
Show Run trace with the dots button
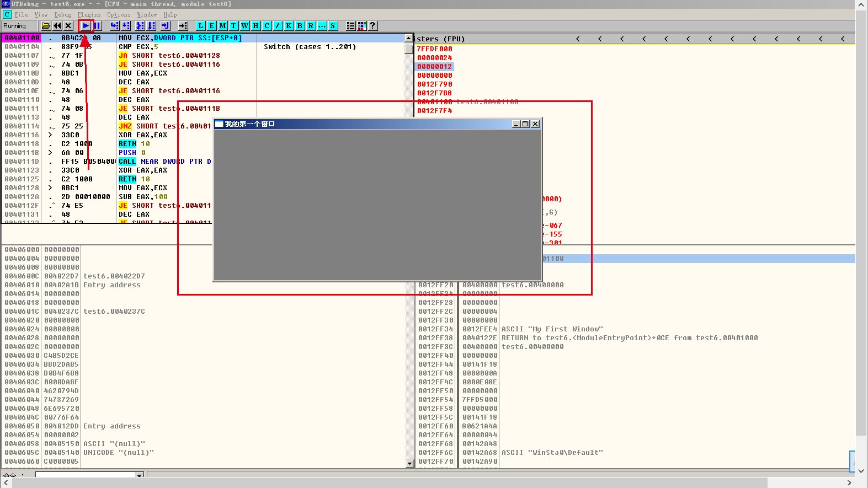pos(322,26)
